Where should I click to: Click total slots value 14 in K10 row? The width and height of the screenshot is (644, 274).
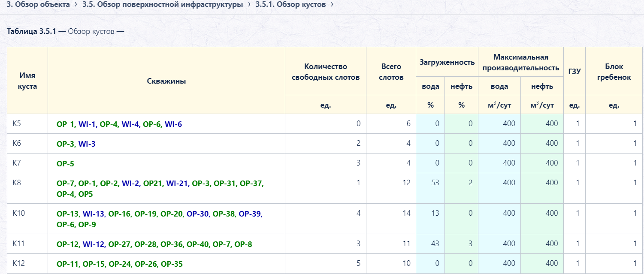point(406,213)
